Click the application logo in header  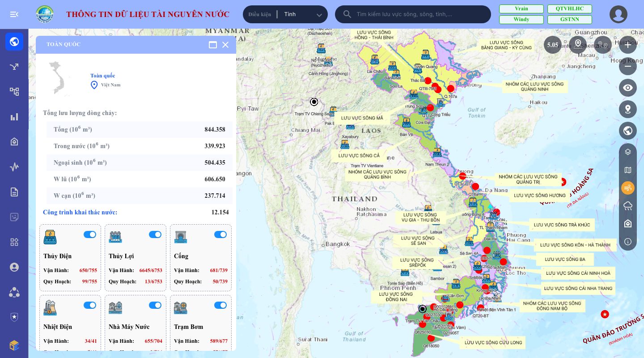tap(45, 14)
